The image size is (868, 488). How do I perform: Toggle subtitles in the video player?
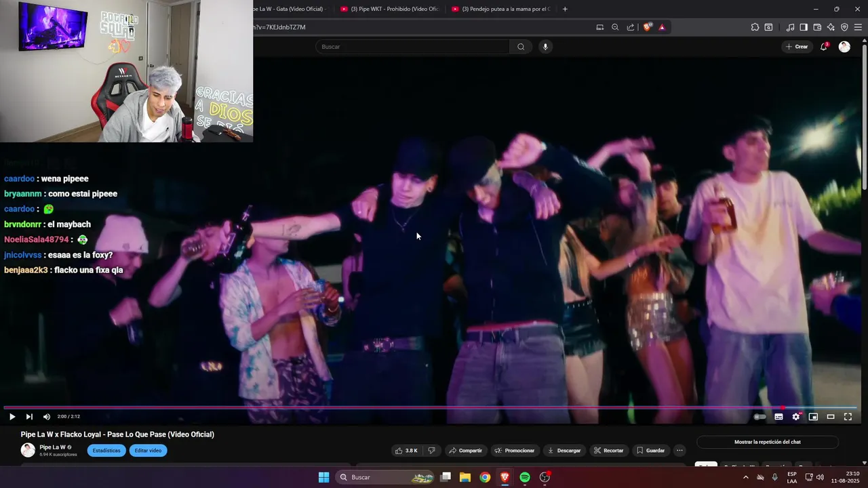pyautogui.click(x=778, y=417)
